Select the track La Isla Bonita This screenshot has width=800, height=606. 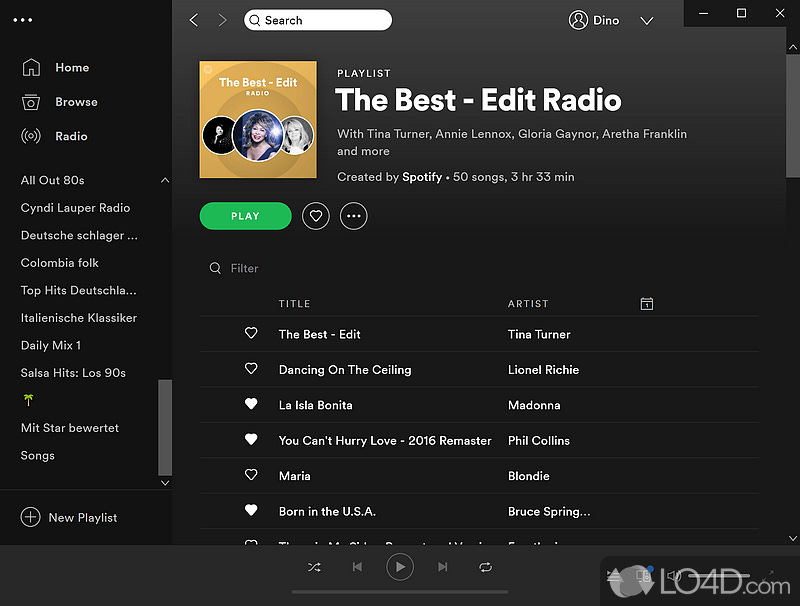click(x=315, y=405)
